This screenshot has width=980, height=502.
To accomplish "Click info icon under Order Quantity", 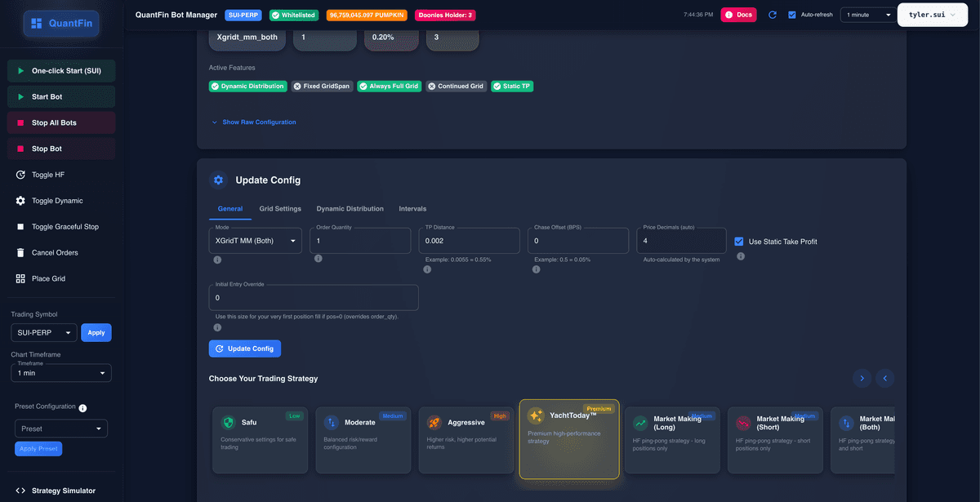I will [x=318, y=259].
